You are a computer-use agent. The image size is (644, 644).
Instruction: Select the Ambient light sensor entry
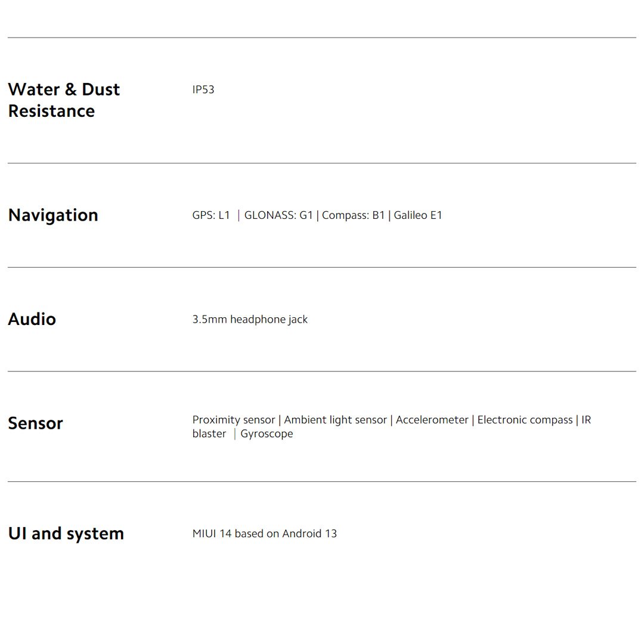[335, 420]
